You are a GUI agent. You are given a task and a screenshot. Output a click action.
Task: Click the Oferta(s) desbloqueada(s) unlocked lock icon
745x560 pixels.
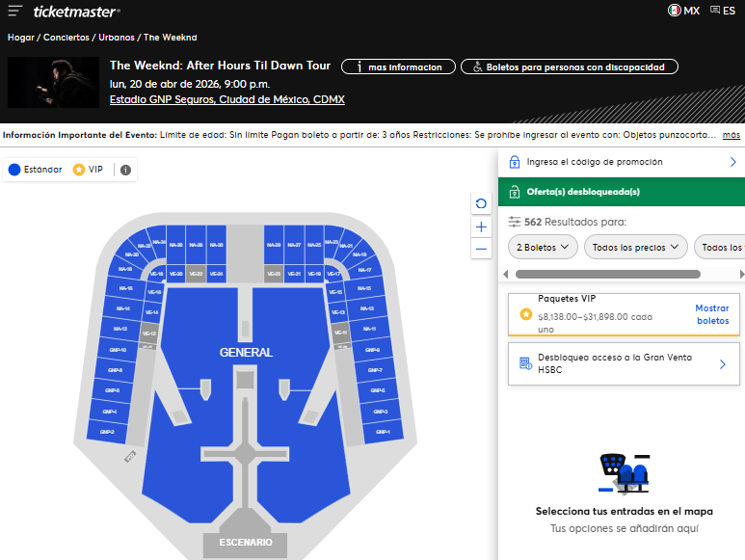point(514,192)
